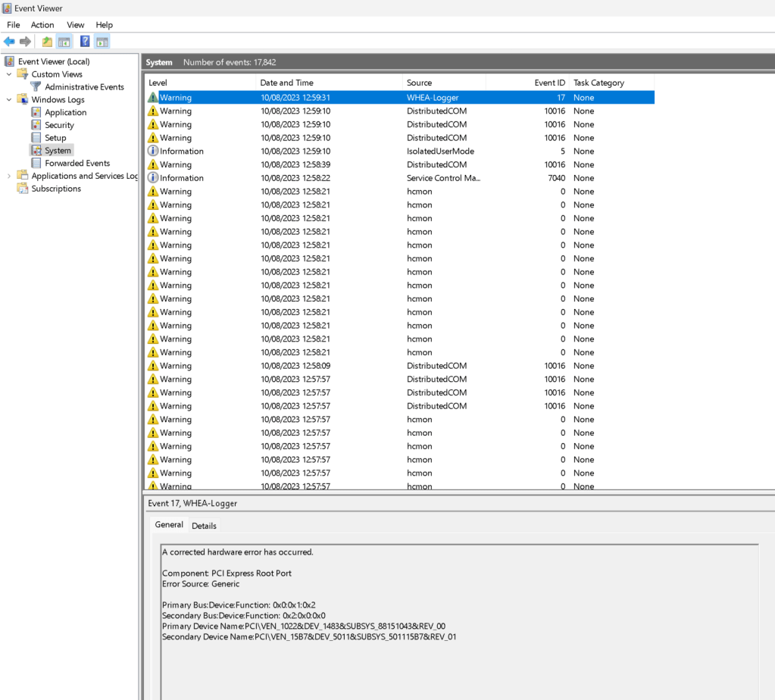The height and width of the screenshot is (700, 775).
Task: Click the Forwarded Events log icon
Action: pos(36,163)
